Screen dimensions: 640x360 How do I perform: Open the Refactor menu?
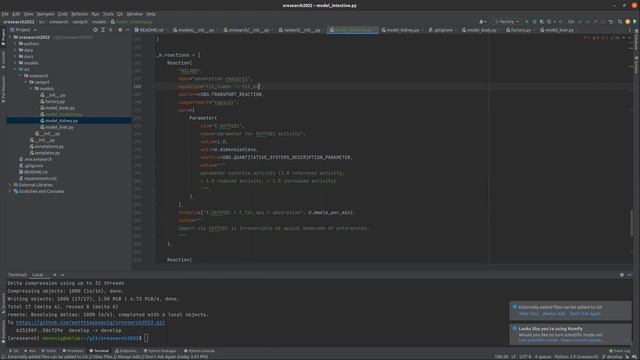(80, 14)
